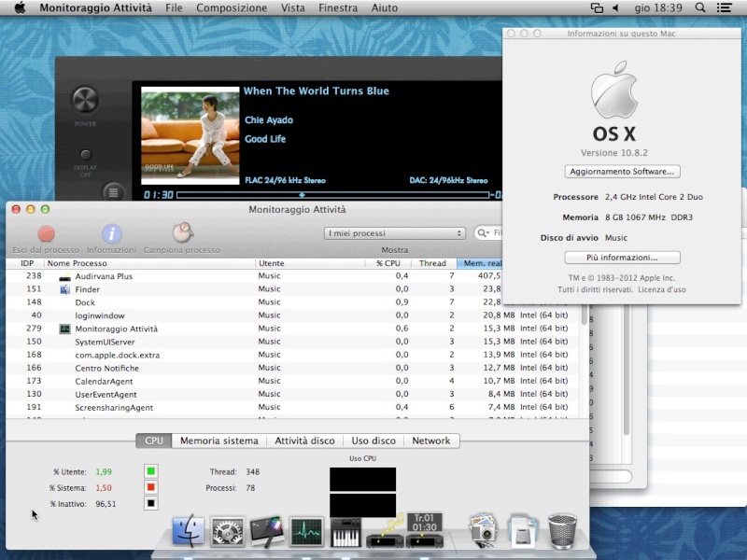Click the black % Inattivo color swatch

[151, 503]
